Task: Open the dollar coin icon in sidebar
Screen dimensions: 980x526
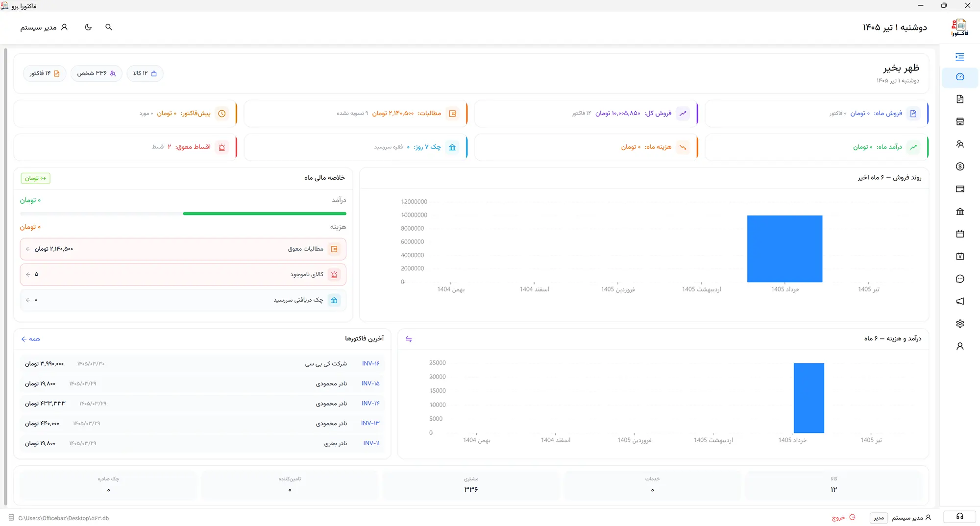Action: coord(960,167)
